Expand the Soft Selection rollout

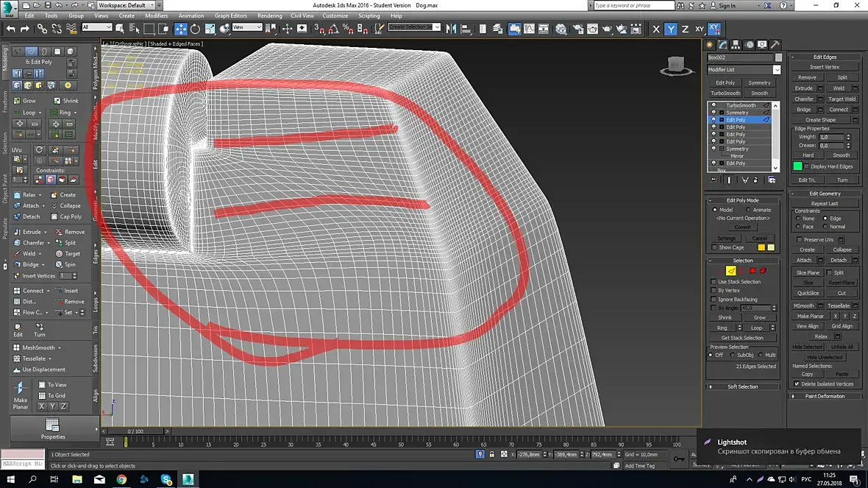[x=742, y=386]
